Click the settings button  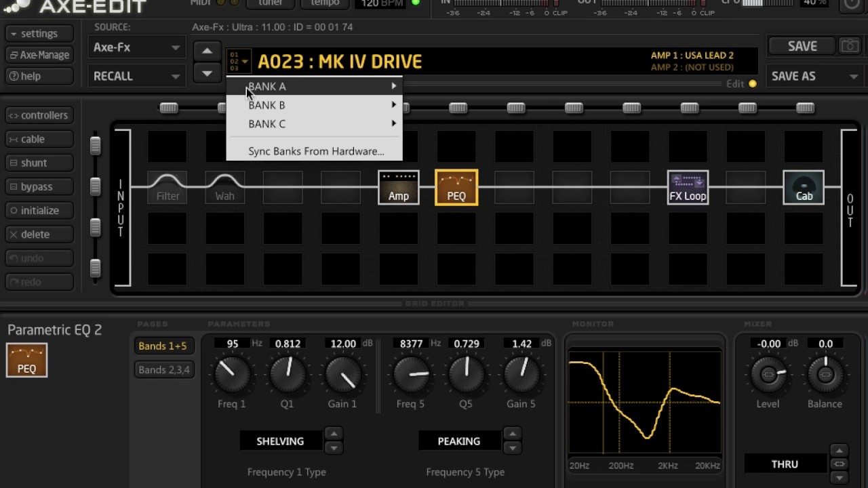(x=39, y=34)
